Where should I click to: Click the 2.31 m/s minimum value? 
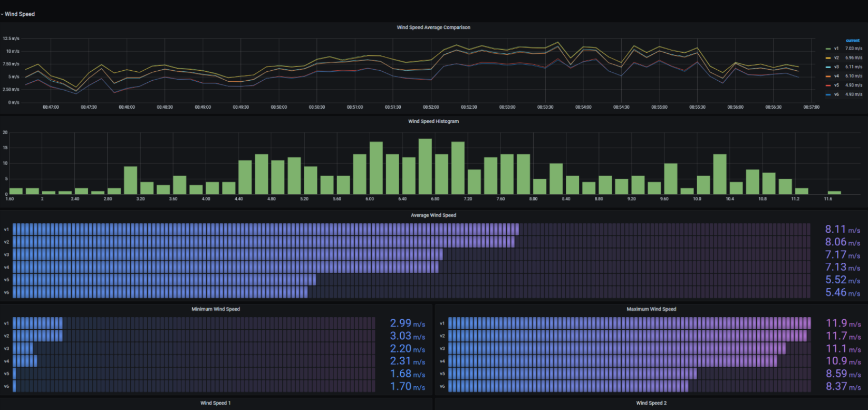coord(408,361)
